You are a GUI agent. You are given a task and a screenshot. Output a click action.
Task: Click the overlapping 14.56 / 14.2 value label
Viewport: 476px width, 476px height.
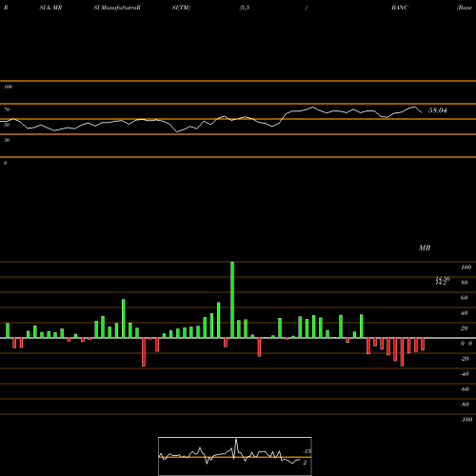[x=443, y=281]
